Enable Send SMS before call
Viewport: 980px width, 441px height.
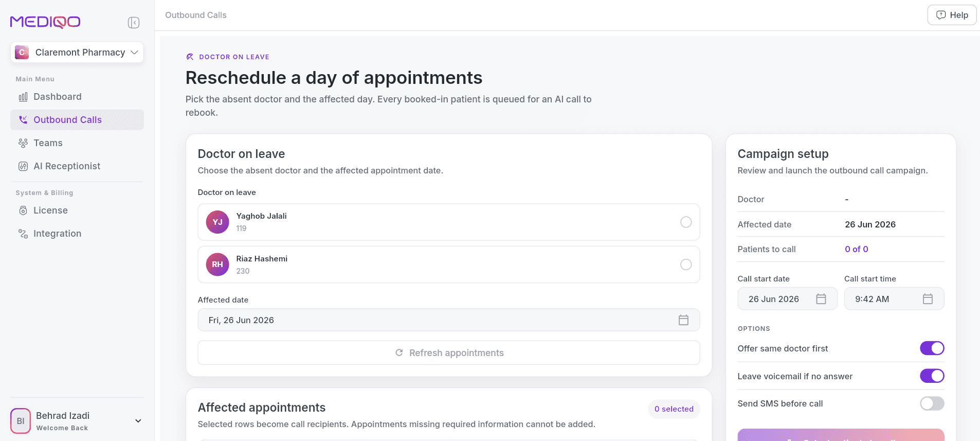coord(932,403)
